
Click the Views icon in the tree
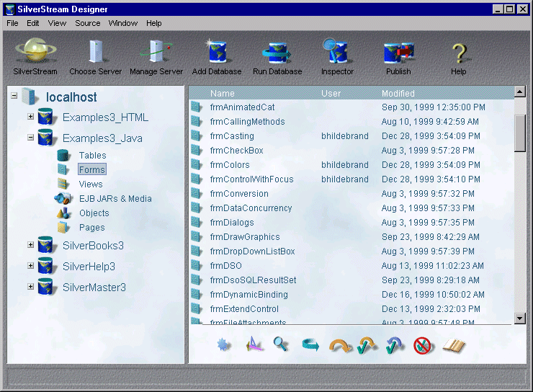pyautogui.click(x=63, y=184)
